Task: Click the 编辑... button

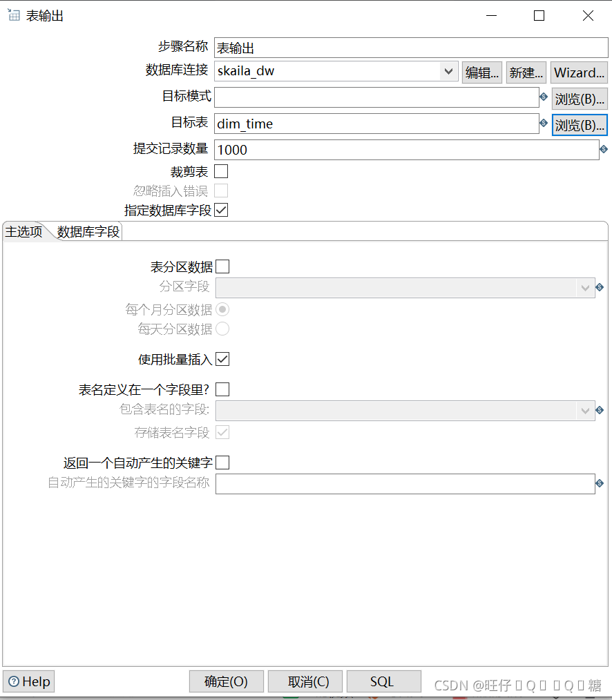Action: click(482, 72)
